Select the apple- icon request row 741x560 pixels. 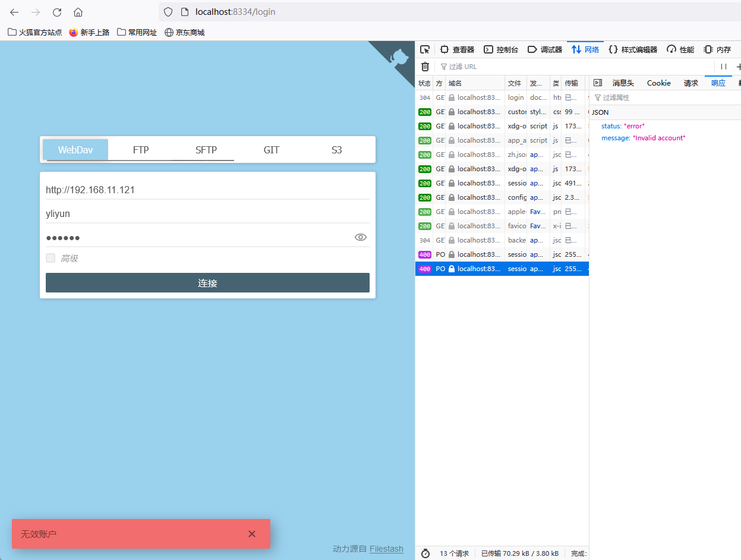pos(502,212)
